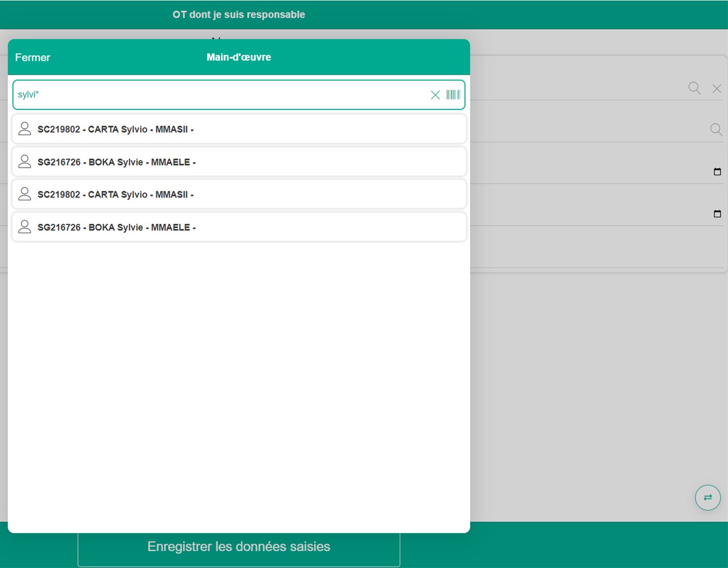Screen dimensions: 728x568
Task: Click the magnifier icon next to the gray X
Action: tap(694, 88)
